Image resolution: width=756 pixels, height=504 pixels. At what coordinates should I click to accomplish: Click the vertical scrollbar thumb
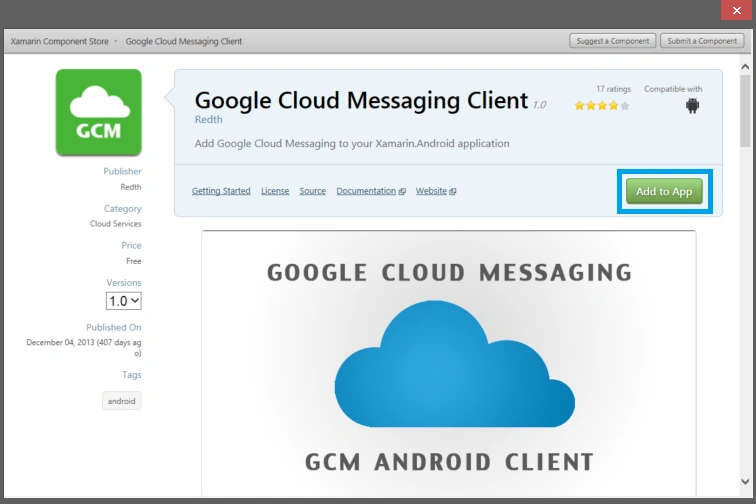point(745,111)
